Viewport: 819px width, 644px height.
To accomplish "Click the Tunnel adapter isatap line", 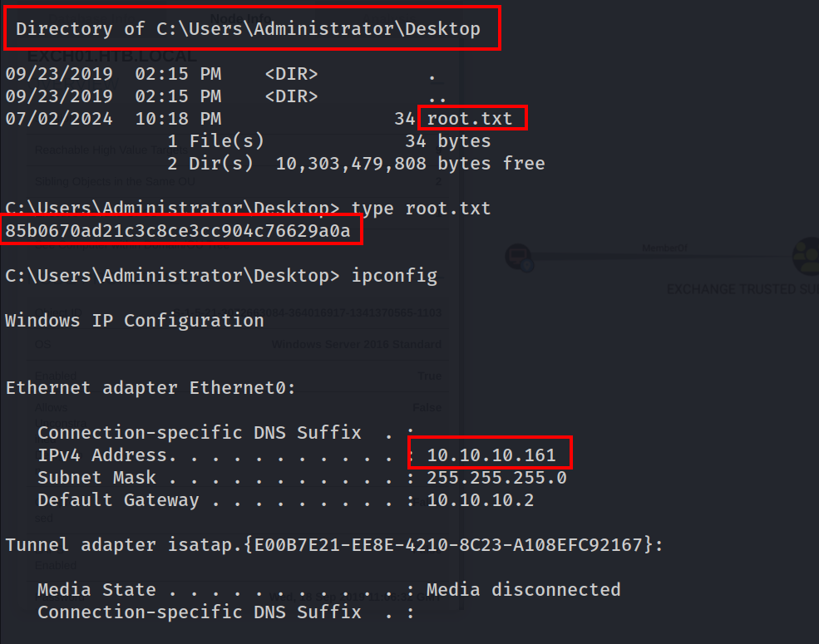I will coord(334,545).
